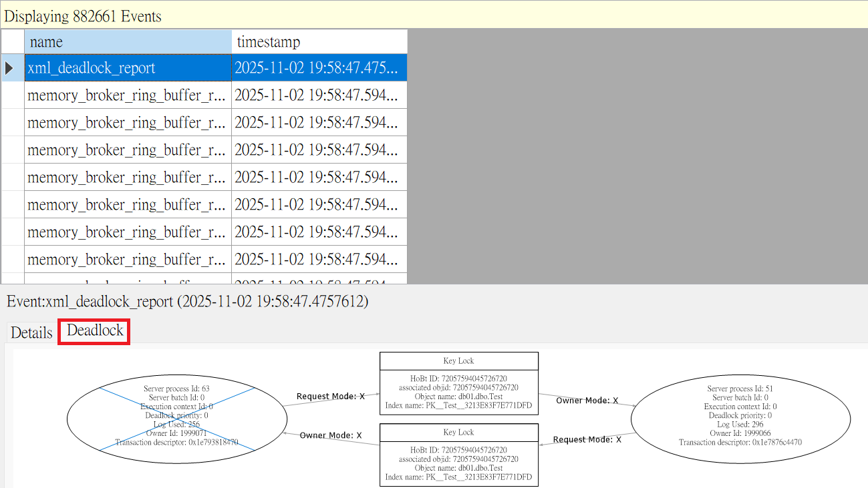Click the upper Key Lock resource box
Viewport: 868px width, 488px height.
coord(458,383)
